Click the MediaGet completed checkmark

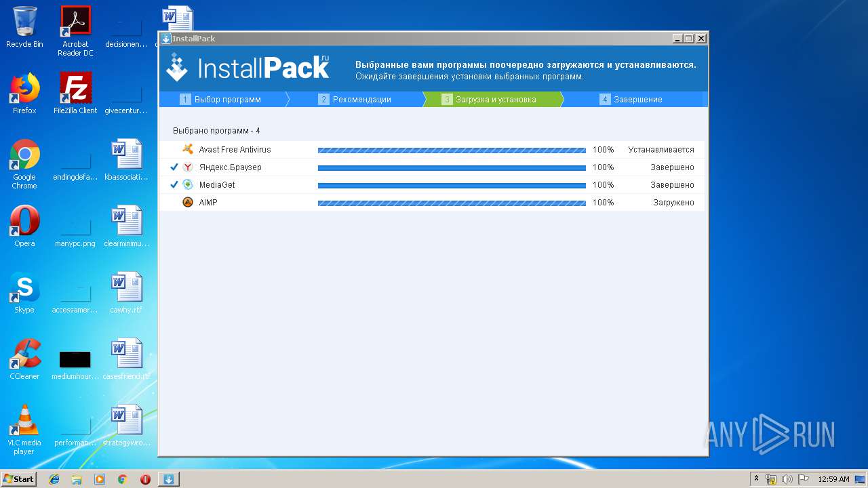174,184
